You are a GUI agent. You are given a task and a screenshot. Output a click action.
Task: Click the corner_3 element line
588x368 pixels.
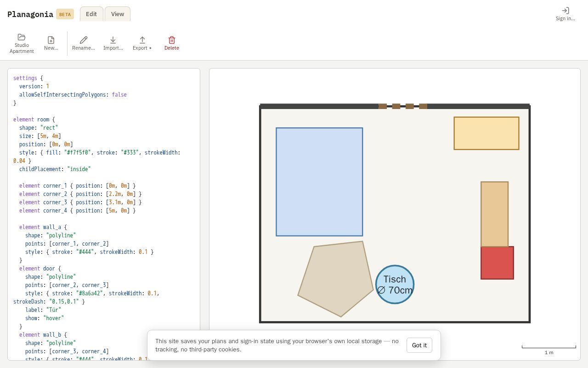(80, 202)
